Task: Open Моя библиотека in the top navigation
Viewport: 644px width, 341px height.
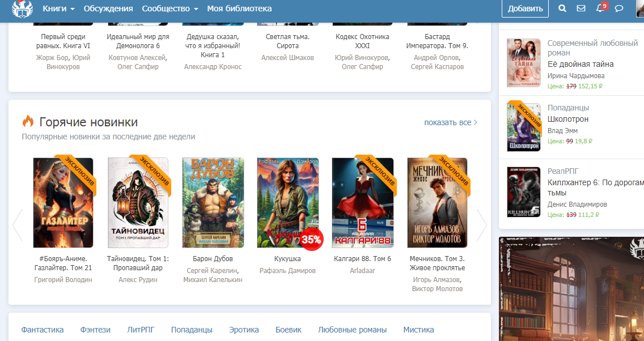Action: click(239, 8)
